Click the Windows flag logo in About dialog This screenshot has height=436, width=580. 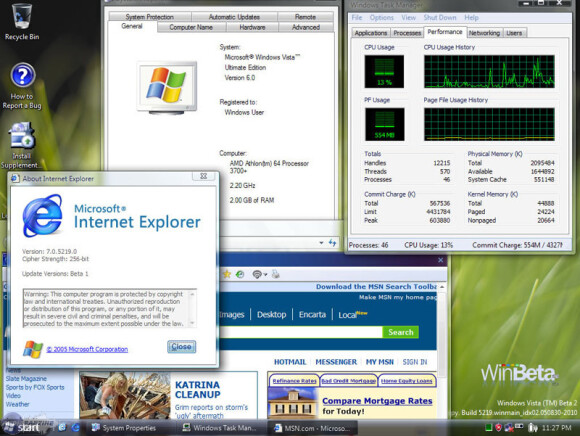click(x=33, y=349)
